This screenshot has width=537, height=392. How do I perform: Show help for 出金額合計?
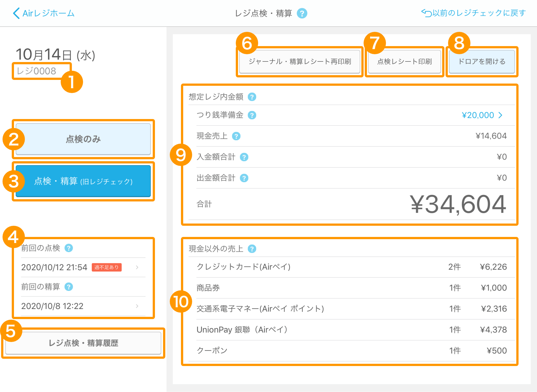(244, 178)
